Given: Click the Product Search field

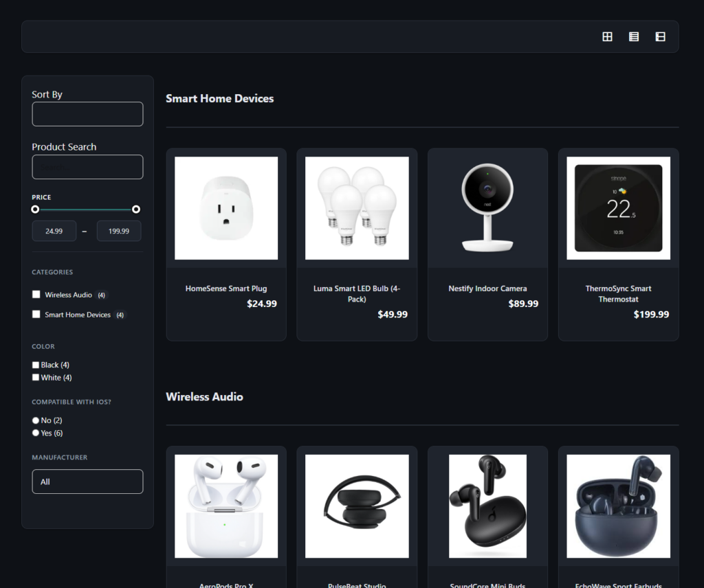Looking at the screenshot, I should [87, 167].
